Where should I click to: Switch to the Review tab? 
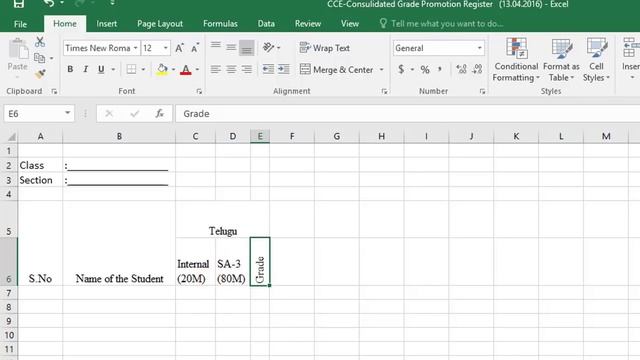click(x=308, y=24)
